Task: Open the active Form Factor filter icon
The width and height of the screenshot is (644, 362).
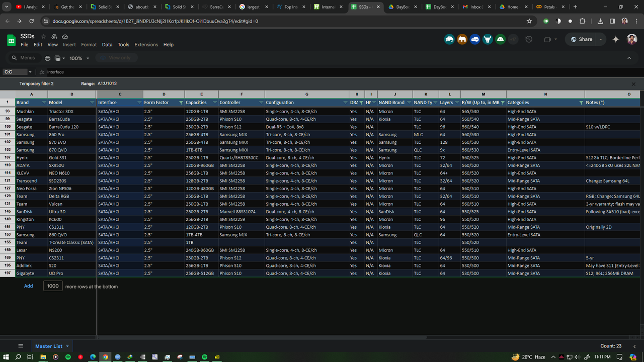Action: pos(181,103)
